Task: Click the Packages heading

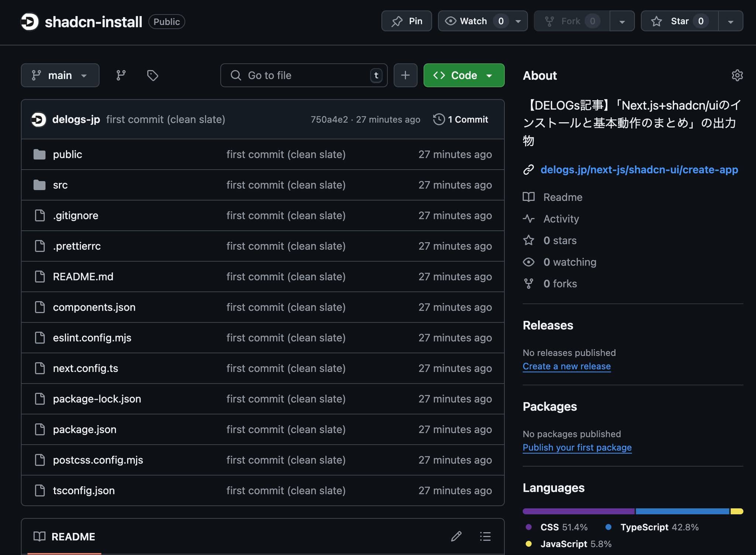Action: [550, 406]
